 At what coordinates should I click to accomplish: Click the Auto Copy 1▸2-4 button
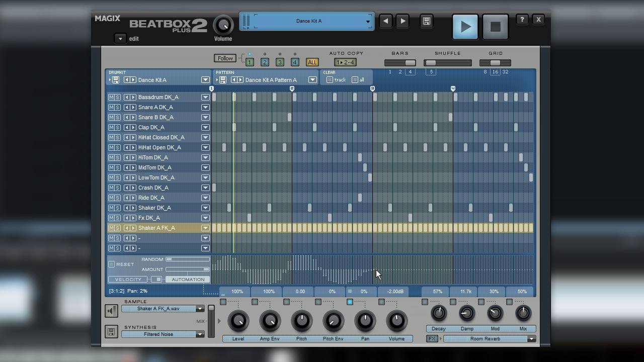tap(345, 62)
